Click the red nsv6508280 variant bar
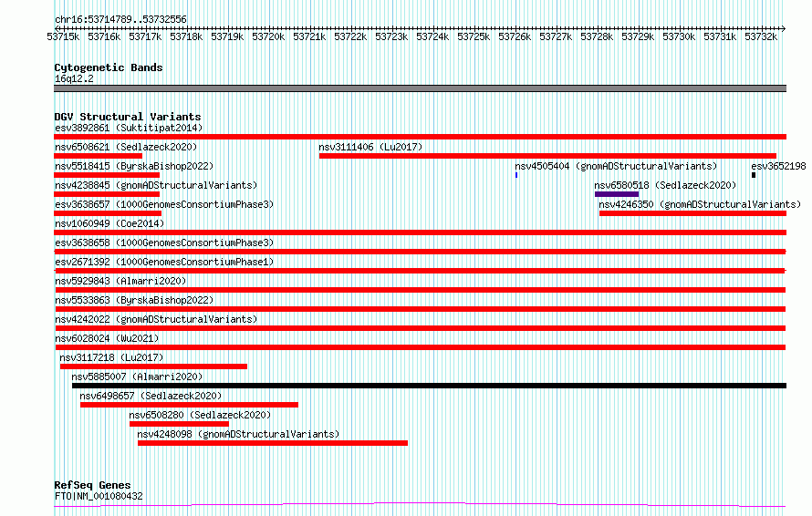 [x=179, y=424]
